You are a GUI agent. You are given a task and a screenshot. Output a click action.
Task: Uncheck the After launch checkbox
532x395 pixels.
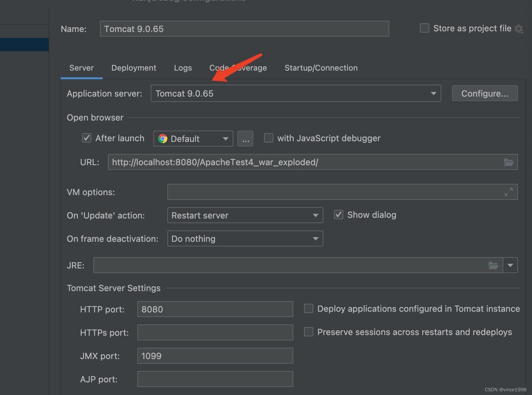click(x=87, y=138)
